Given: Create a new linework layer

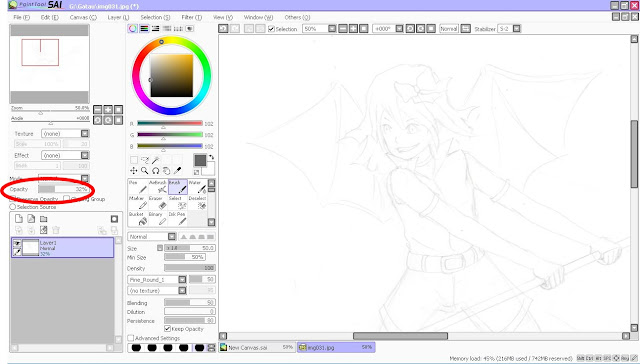Looking at the screenshot, I should click(31, 219).
